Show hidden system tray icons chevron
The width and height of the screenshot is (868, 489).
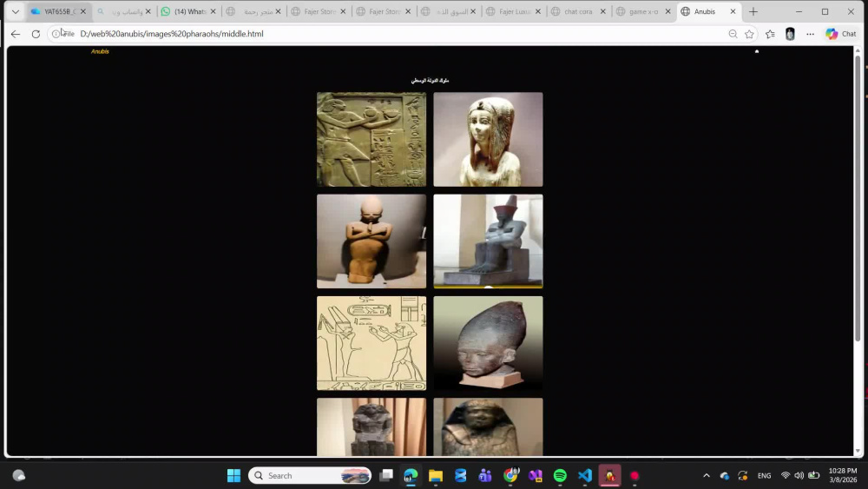[x=707, y=476]
